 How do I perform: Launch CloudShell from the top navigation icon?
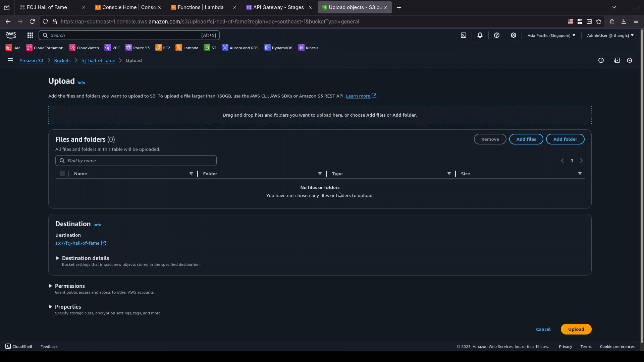coord(464,35)
